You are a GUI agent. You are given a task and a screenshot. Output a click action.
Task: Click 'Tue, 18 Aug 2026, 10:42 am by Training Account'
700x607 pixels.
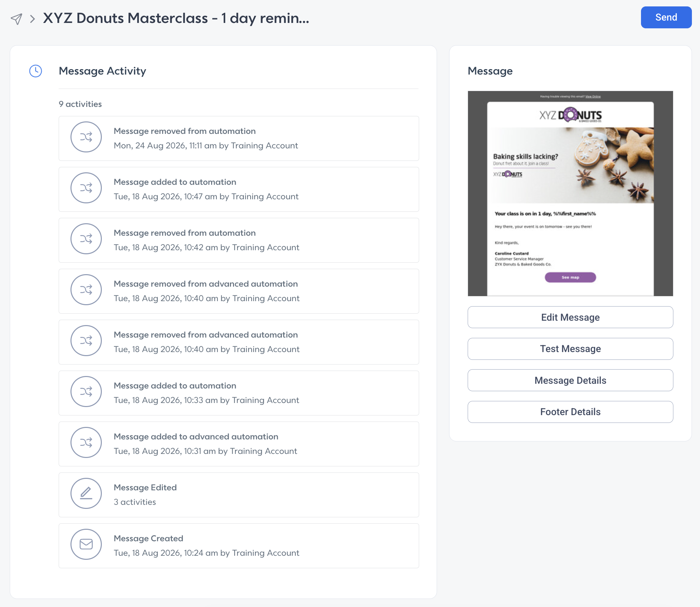207,247
